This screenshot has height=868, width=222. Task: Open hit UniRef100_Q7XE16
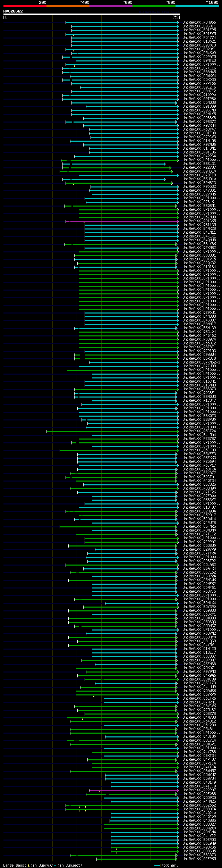199,68
